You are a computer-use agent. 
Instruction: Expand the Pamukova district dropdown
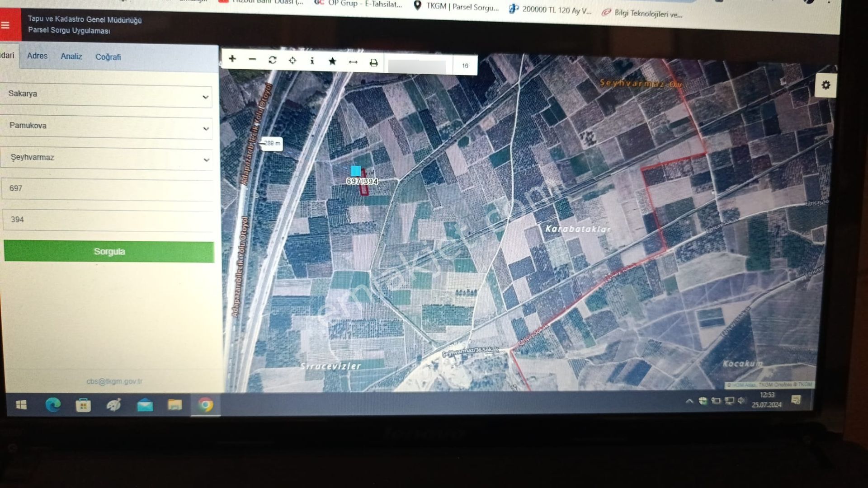click(x=107, y=127)
